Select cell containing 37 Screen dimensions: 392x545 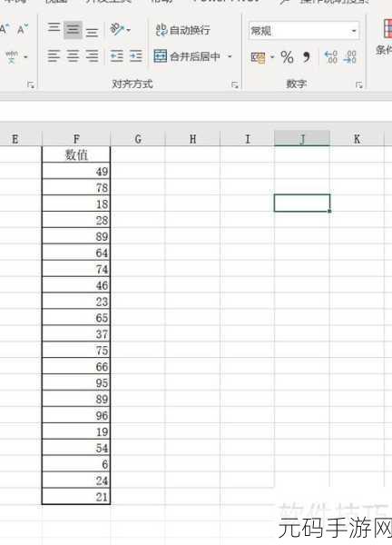click(76, 334)
